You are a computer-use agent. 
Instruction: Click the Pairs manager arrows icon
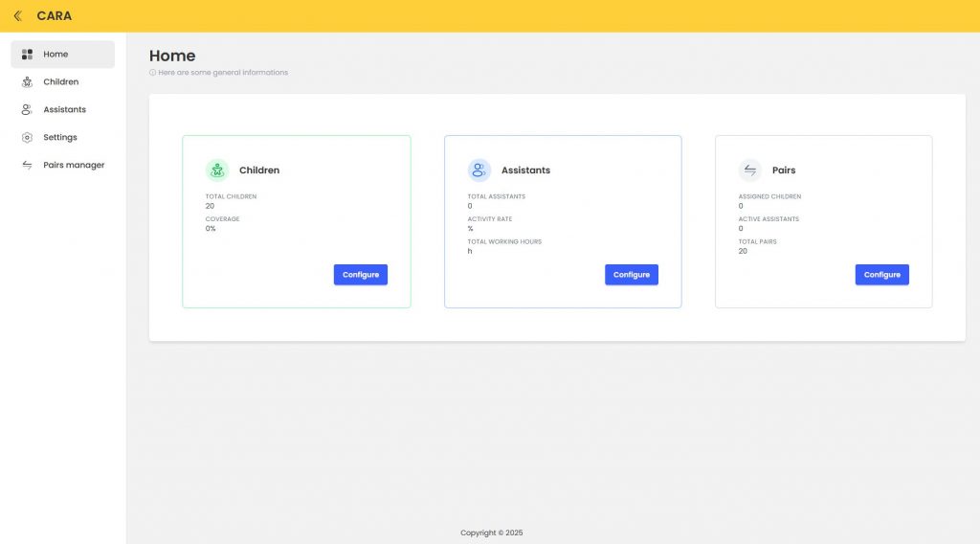pyautogui.click(x=27, y=165)
